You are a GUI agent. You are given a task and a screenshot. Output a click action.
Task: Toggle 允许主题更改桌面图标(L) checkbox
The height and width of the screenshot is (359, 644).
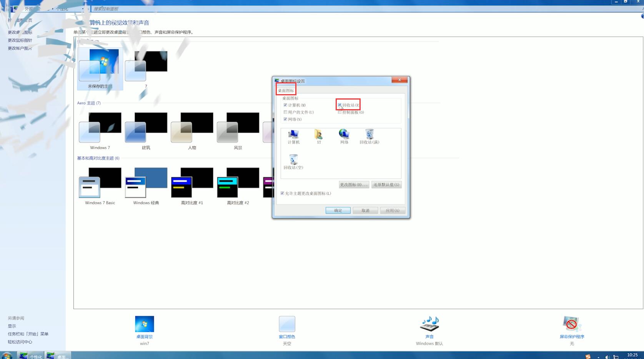(282, 193)
